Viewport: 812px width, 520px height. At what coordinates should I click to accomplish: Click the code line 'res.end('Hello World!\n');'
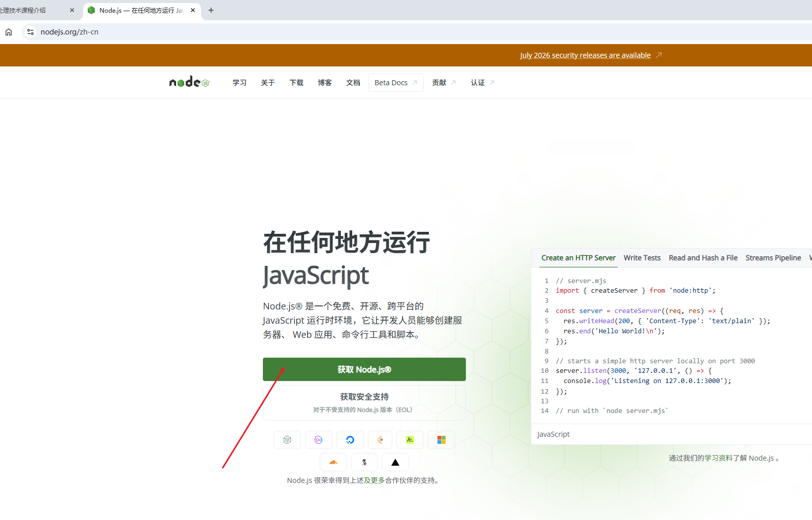[614, 331]
